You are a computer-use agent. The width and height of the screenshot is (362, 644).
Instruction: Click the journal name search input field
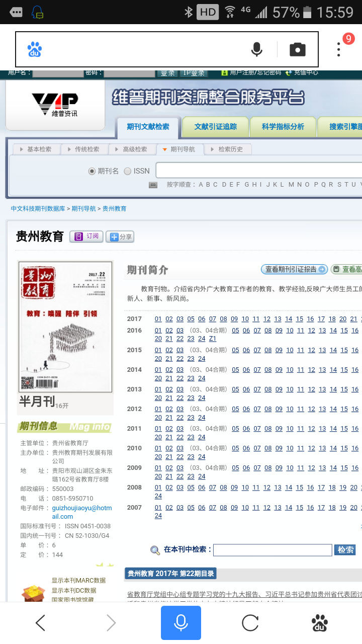click(259, 171)
